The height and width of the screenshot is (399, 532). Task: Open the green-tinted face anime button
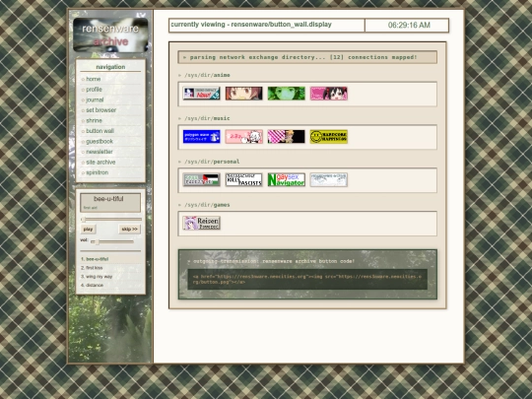[x=287, y=94]
